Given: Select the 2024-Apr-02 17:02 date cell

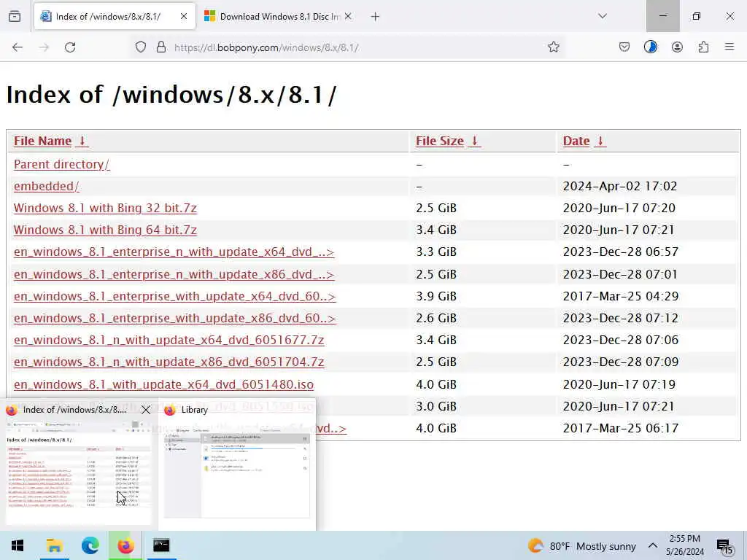Looking at the screenshot, I should [x=620, y=186].
